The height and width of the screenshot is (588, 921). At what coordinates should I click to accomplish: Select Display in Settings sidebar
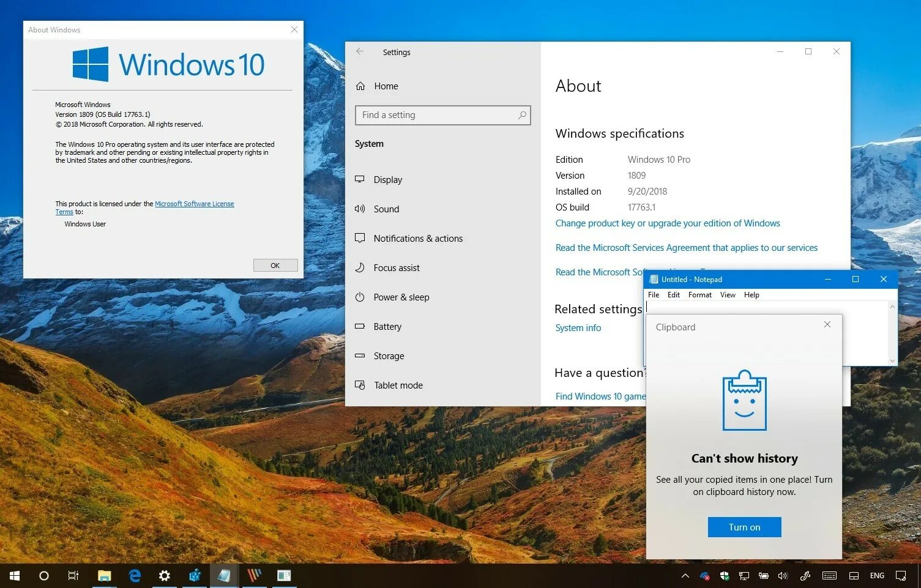point(387,179)
